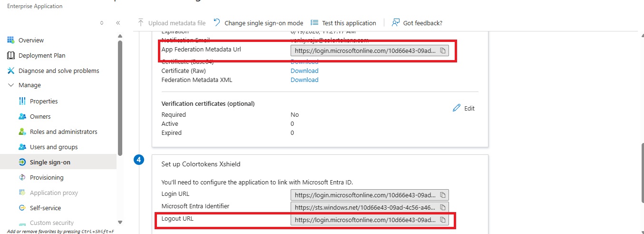Copy the Login URL value
Viewport: 644px width, 234px height.
(442, 195)
